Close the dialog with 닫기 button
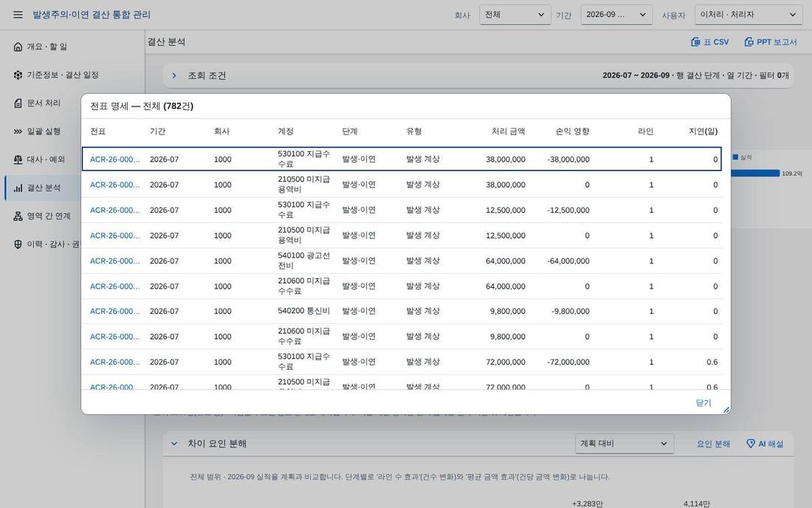 (x=703, y=403)
